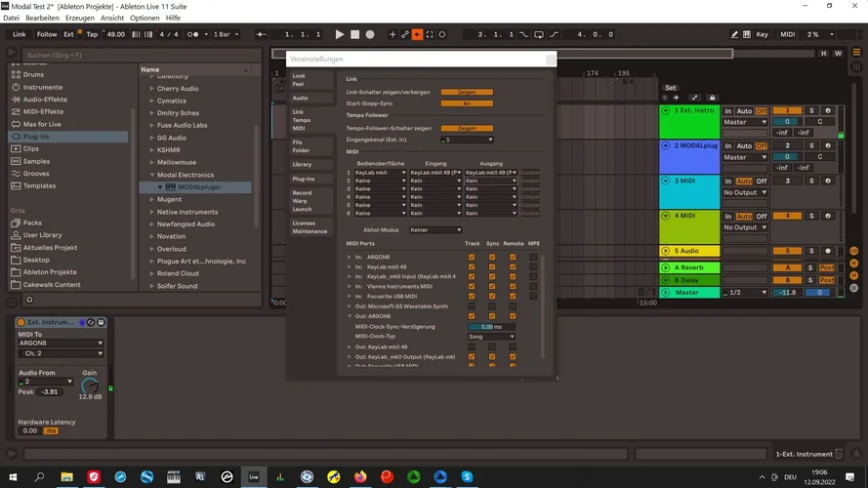Toggle Start-Stopp-Sync An switch

point(466,102)
